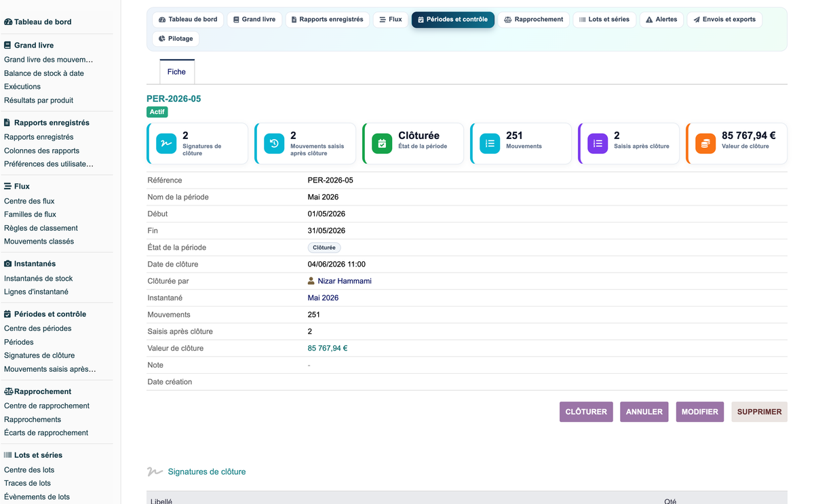Click the green calendar icon on État de la période card
Viewport: 814px width, 504px height.
(382, 144)
